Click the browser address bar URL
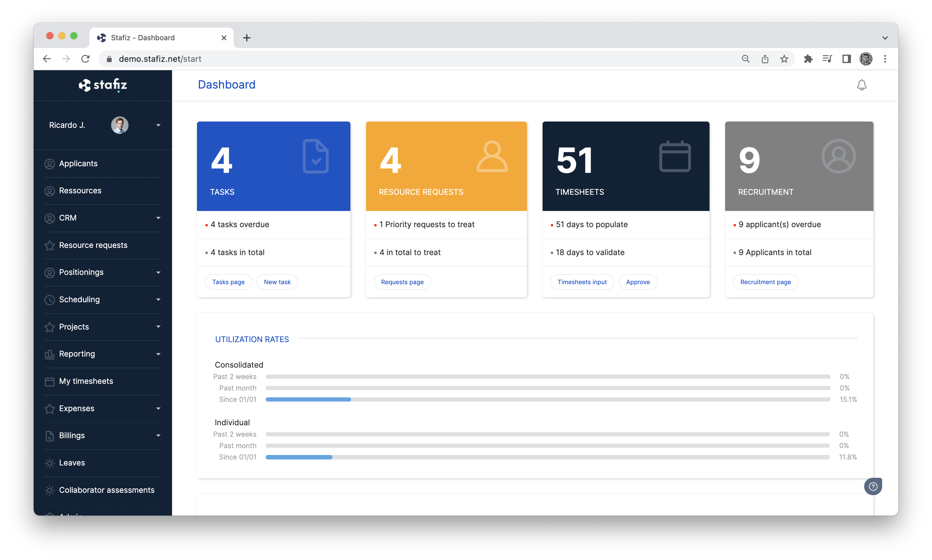This screenshot has width=932, height=560. coord(160,59)
